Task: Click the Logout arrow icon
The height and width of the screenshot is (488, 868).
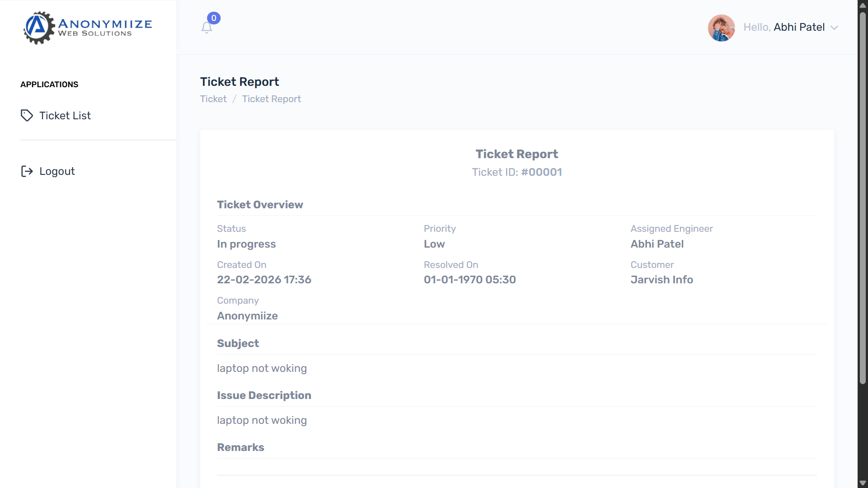Action: [x=27, y=171]
